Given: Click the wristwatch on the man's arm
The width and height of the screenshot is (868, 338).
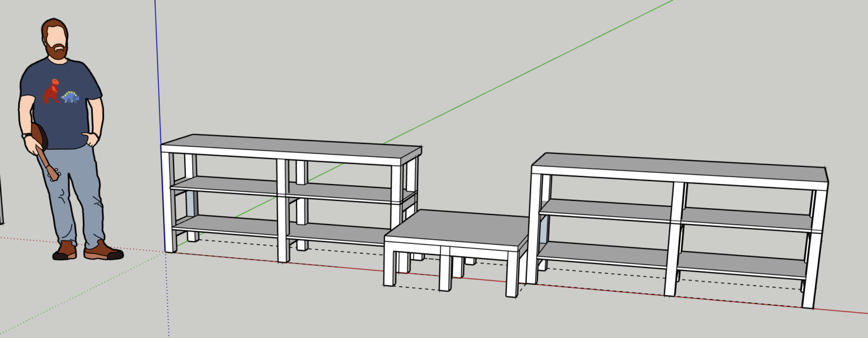Looking at the screenshot, I should pyautogui.click(x=27, y=135).
